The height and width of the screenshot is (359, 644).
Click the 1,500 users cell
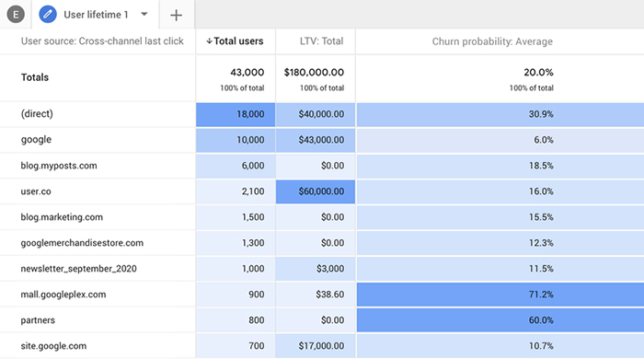tap(236, 217)
